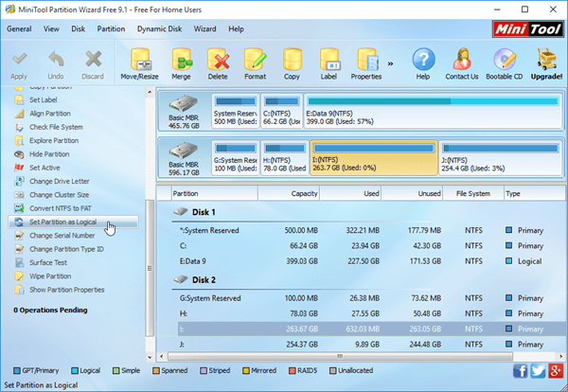568x392 pixels.
Task: Select C:(NTFS) block in disk map
Action: tap(282, 111)
